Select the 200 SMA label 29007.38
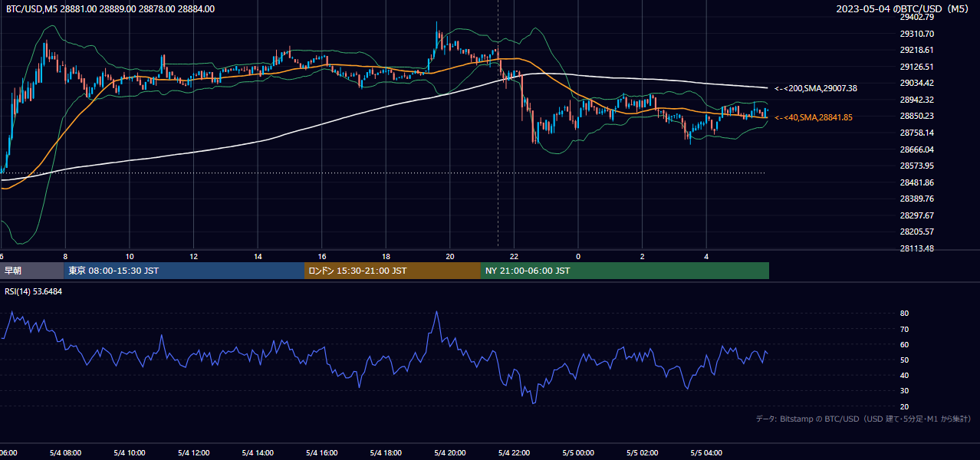Screen dimensions: 980x460 pos(816,89)
